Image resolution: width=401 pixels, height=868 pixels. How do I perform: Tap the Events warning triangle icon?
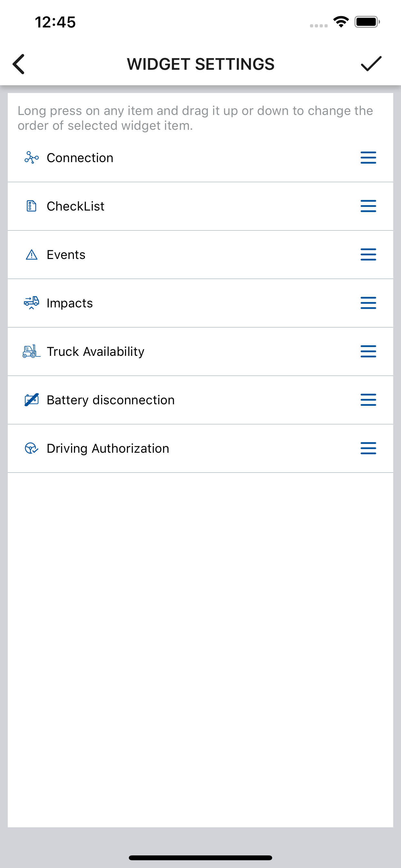click(32, 255)
